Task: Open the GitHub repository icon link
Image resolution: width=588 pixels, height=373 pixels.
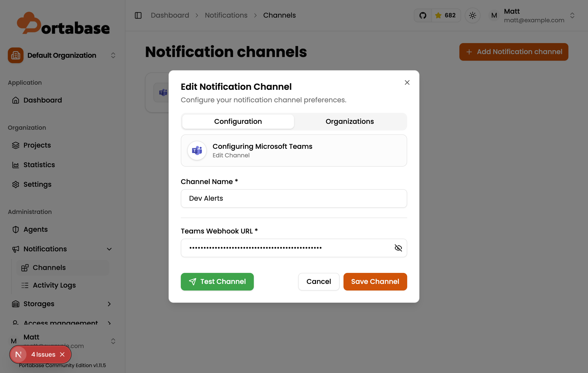Action: pyautogui.click(x=423, y=15)
